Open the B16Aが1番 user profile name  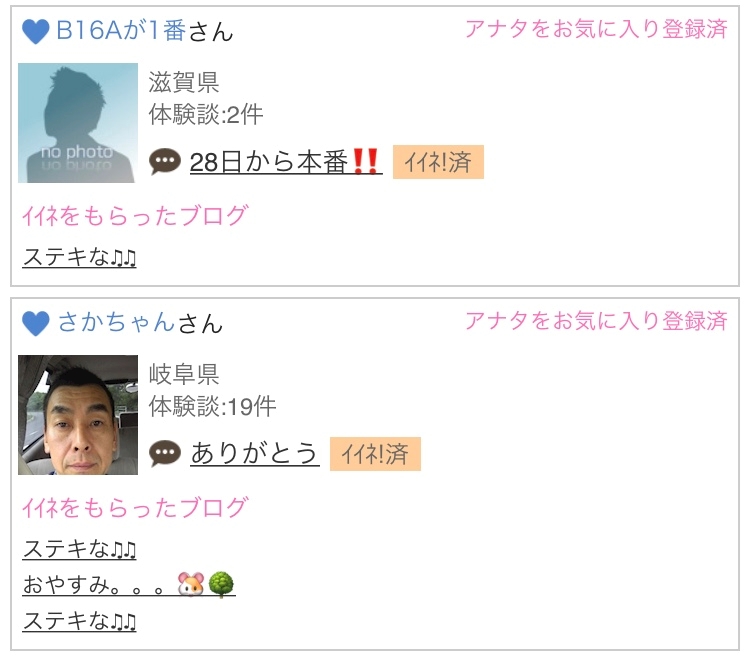point(121,31)
